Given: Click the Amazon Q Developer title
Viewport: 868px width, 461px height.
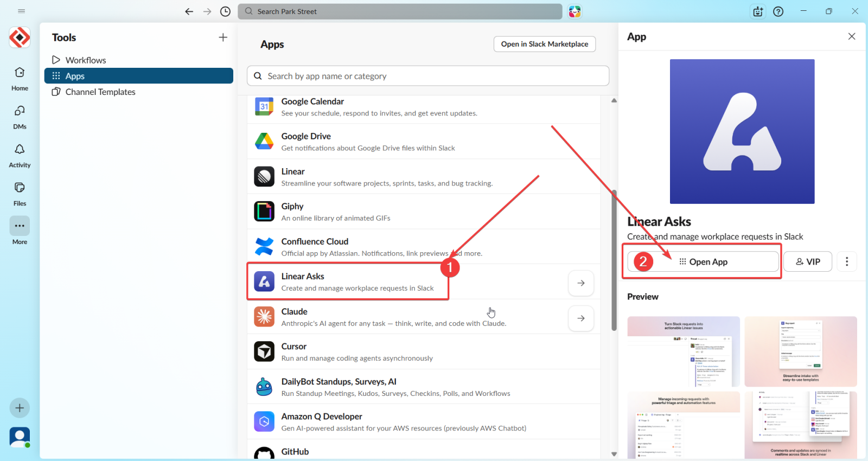Looking at the screenshot, I should coord(322,416).
